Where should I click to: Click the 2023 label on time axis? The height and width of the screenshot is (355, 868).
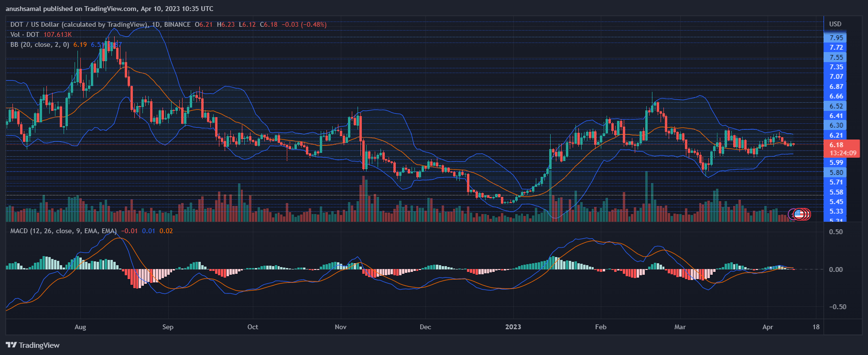513,327
